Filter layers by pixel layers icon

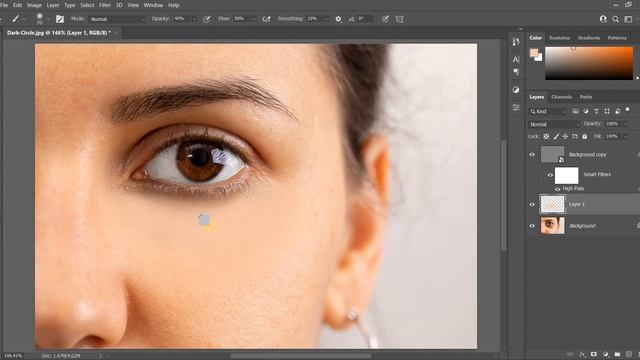coord(575,111)
